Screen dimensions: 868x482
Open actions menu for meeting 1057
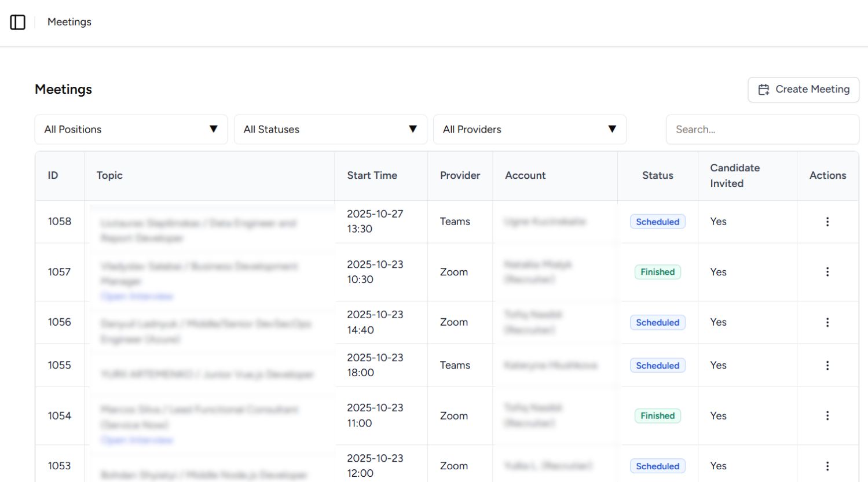[827, 272]
